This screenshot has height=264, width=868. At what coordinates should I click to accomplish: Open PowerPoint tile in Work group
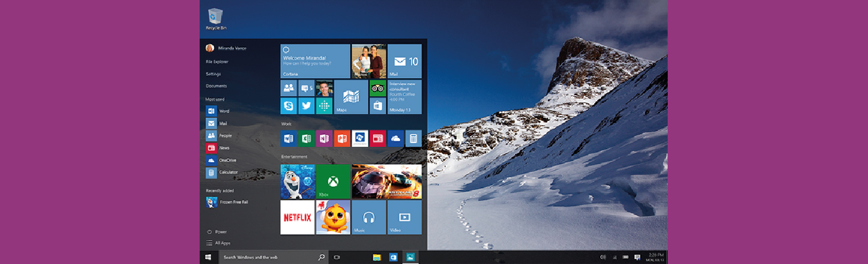click(x=342, y=139)
